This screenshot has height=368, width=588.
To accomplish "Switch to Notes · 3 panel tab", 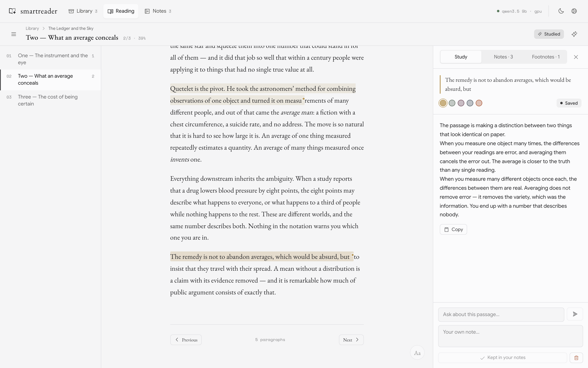I will (503, 57).
